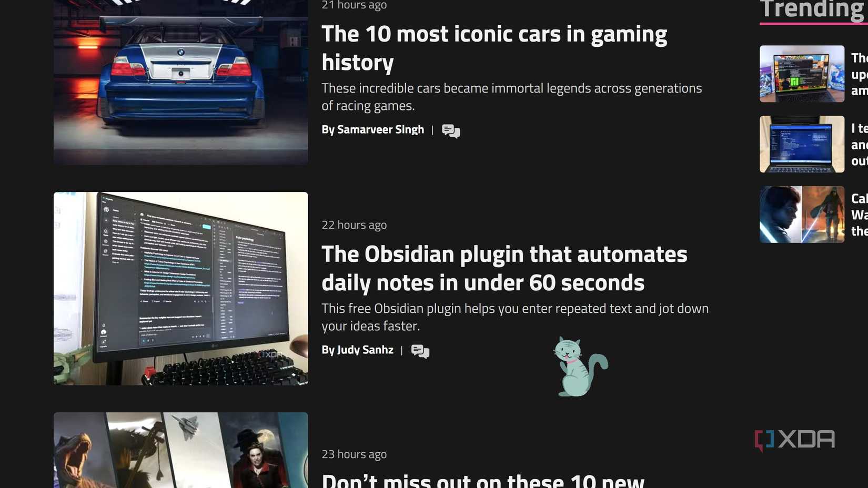This screenshot has height=488, width=868.
Task: Open comments for the iconic cars article
Action: [x=451, y=130]
